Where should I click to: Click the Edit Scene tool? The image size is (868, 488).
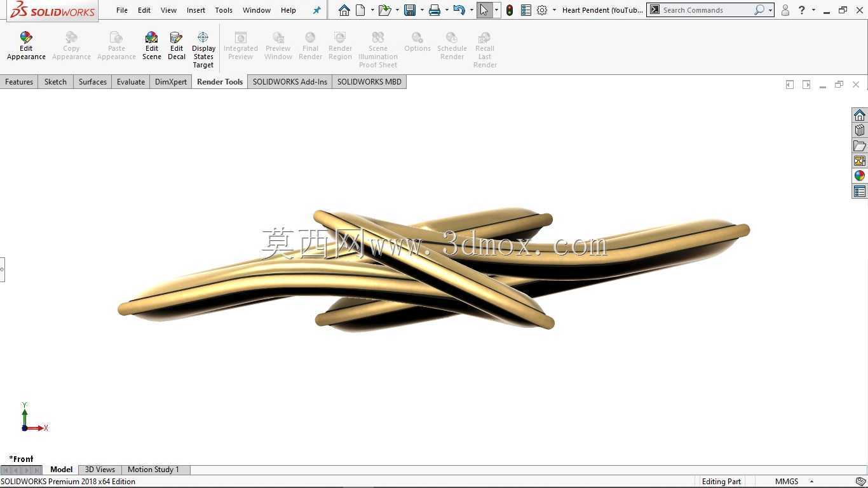pos(151,46)
